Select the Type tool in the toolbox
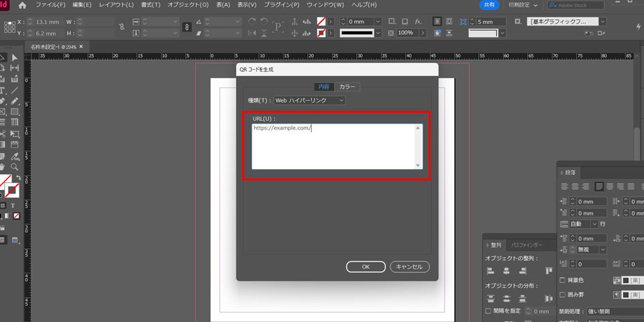The width and height of the screenshot is (644, 322). (x=3, y=90)
